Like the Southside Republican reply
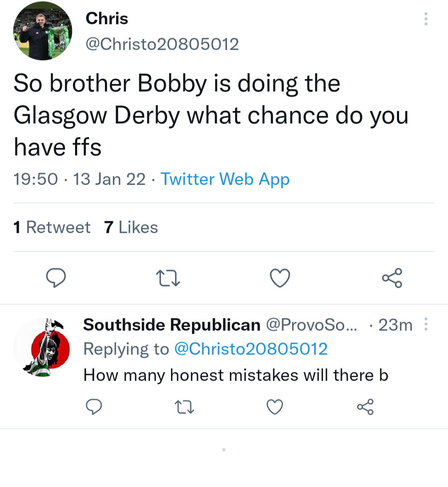448x487 pixels. coord(275,407)
